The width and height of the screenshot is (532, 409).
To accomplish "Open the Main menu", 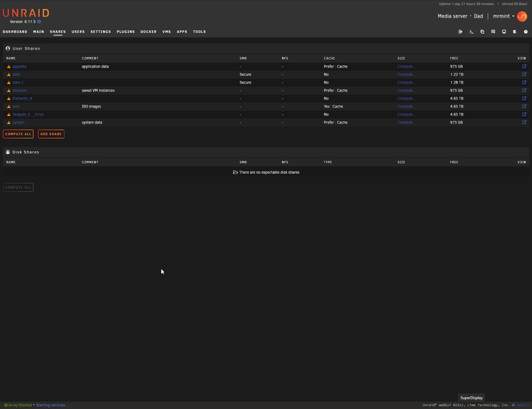I will tap(39, 31).
